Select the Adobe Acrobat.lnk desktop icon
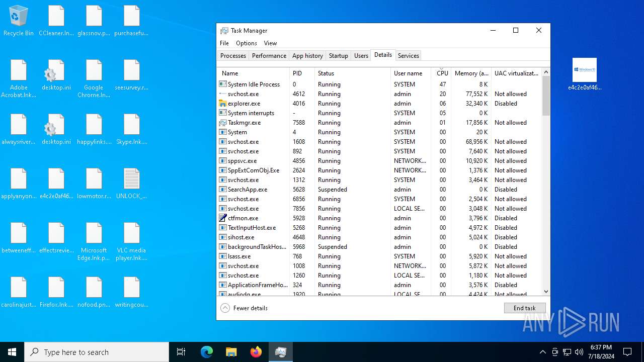 [19, 79]
